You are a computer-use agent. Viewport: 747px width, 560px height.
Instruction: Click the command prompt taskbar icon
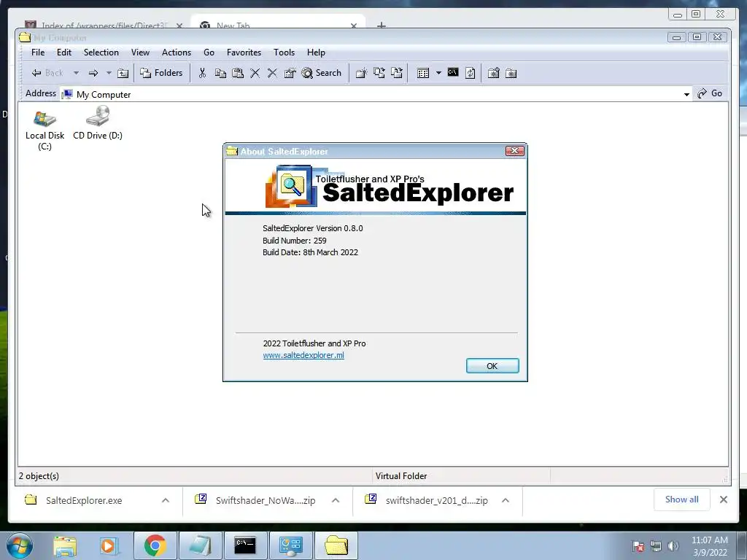245,545
